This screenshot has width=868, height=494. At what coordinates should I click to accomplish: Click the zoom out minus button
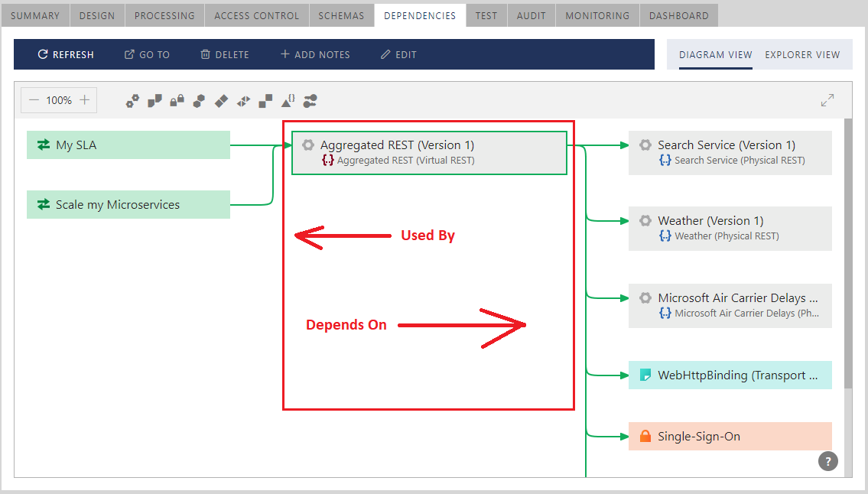tap(34, 100)
